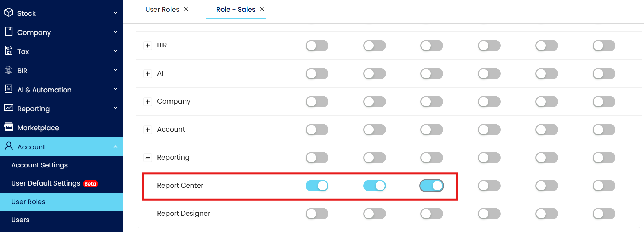
Task: Turn off first Report Center toggle
Action: point(317,186)
